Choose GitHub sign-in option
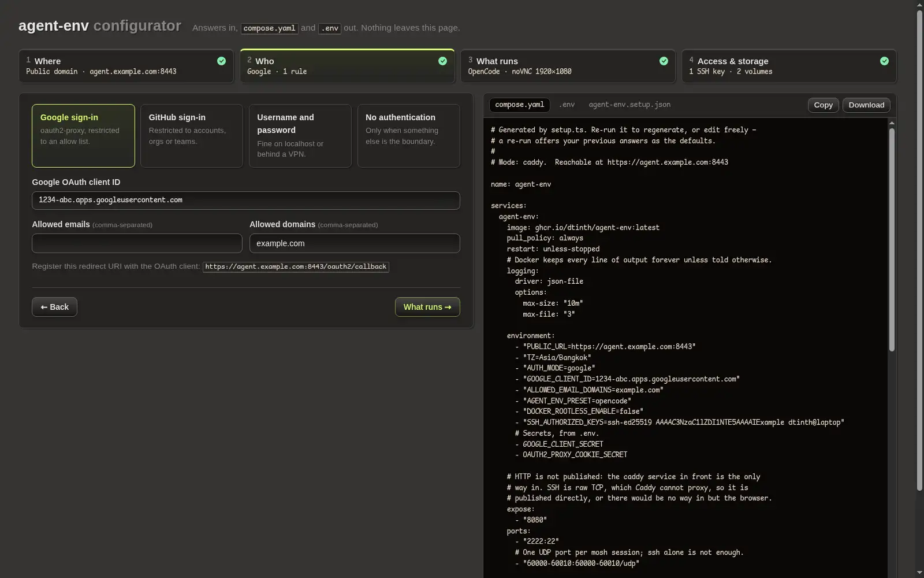This screenshot has height=578, width=924. (x=192, y=136)
